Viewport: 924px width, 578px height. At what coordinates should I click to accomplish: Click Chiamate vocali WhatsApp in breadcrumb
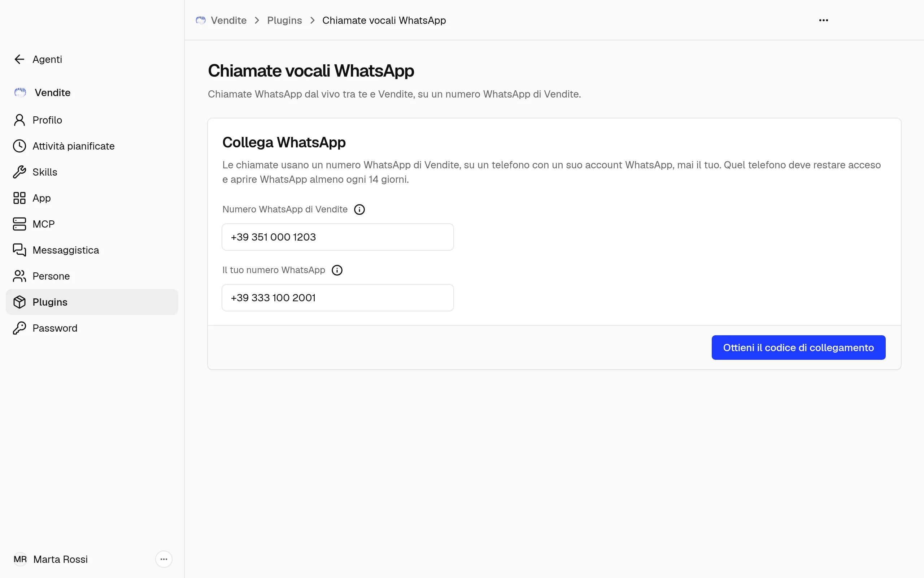coord(384,20)
